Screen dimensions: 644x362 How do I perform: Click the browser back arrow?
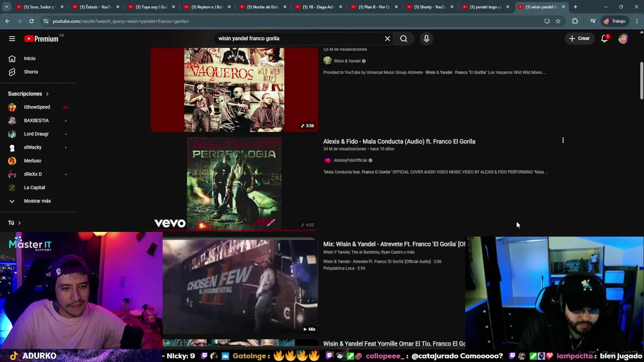click(x=8, y=21)
